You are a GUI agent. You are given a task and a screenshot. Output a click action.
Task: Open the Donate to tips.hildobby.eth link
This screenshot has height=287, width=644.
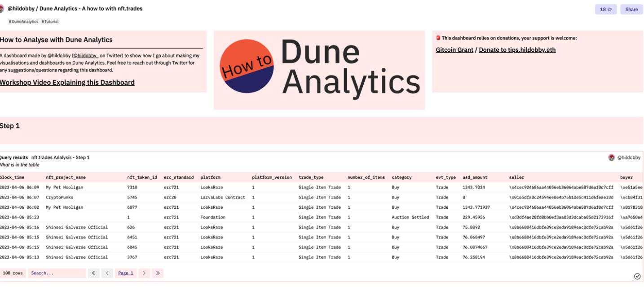(x=517, y=50)
